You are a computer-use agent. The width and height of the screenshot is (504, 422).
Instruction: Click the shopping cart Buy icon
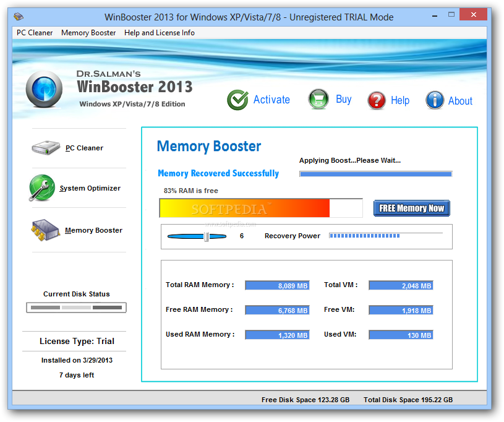(x=318, y=100)
